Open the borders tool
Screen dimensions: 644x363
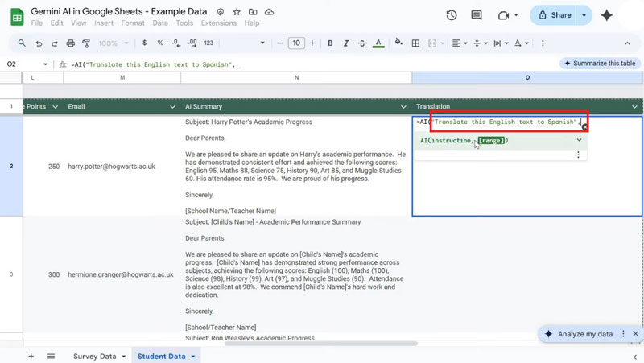point(417,43)
